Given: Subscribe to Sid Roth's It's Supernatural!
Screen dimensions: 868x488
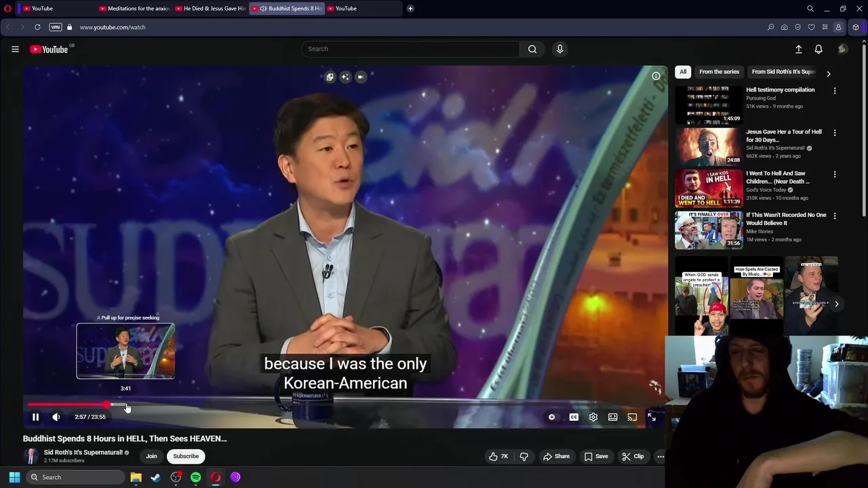Looking at the screenshot, I should [186, 456].
